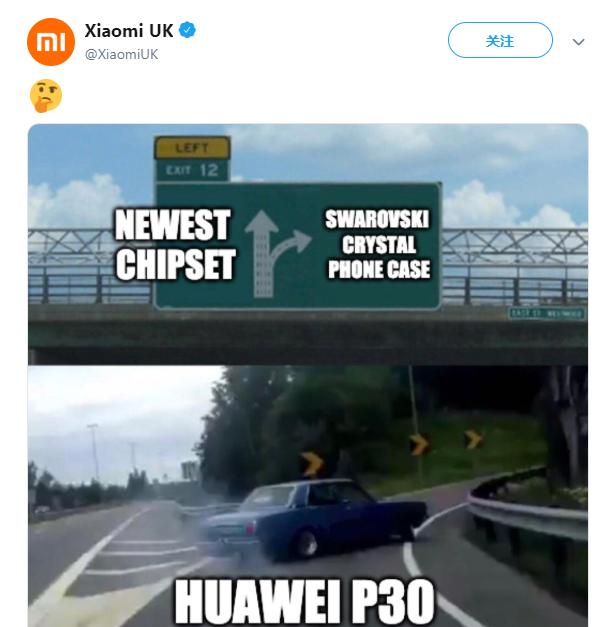Click the 关注 follow button
Screen dimensions: 616x627
[x=500, y=40]
